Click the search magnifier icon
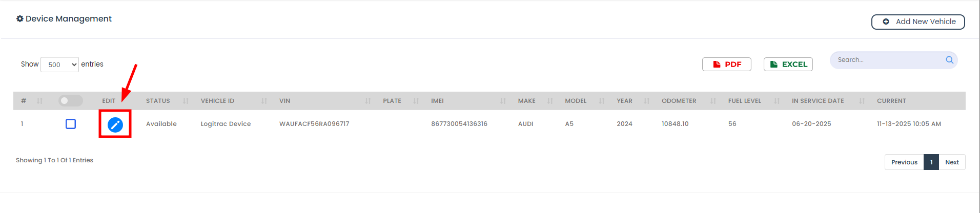The image size is (980, 213). (x=949, y=60)
